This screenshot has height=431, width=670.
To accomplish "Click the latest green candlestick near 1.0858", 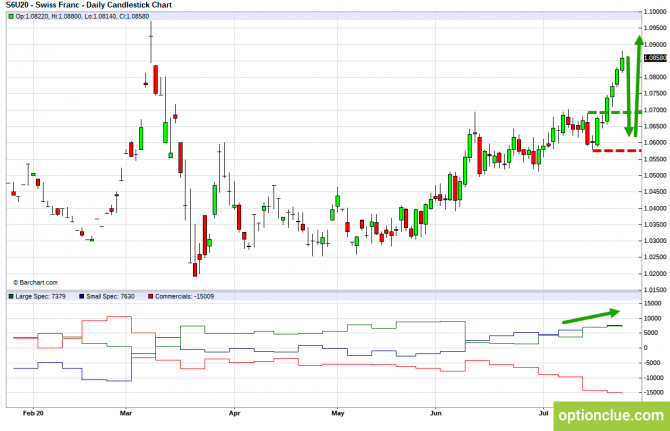I will [623, 64].
